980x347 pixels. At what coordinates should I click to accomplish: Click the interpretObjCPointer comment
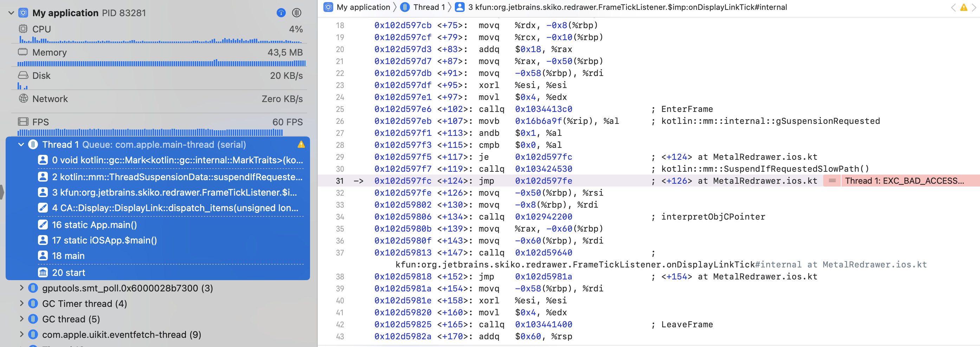click(713, 217)
